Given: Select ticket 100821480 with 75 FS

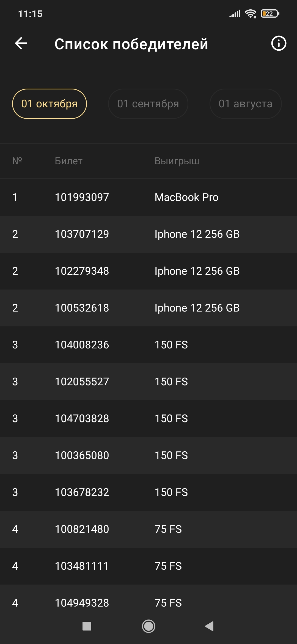Looking at the screenshot, I should [148, 529].
